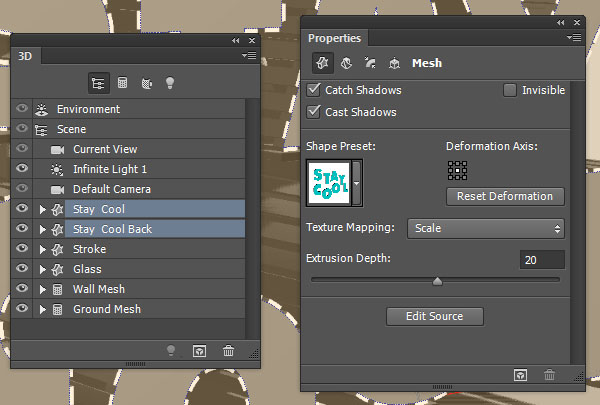600x405 pixels.
Task: Click the Extrusion Depth slider handle
Action: [x=437, y=281]
